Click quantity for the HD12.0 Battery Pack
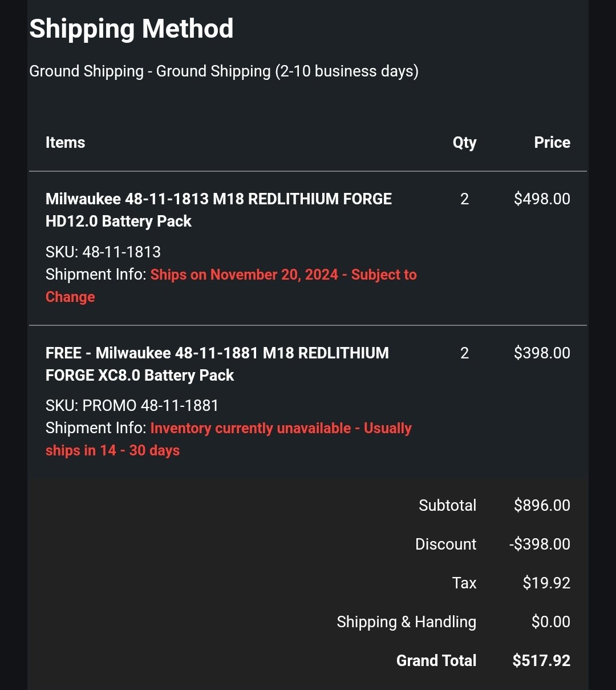The height and width of the screenshot is (690, 616). pos(464,199)
